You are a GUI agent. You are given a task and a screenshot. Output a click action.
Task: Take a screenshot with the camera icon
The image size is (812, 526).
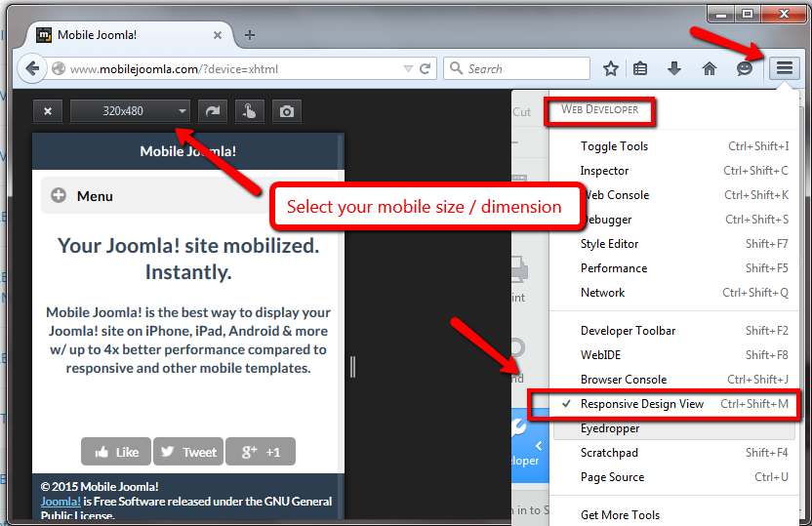[x=286, y=111]
